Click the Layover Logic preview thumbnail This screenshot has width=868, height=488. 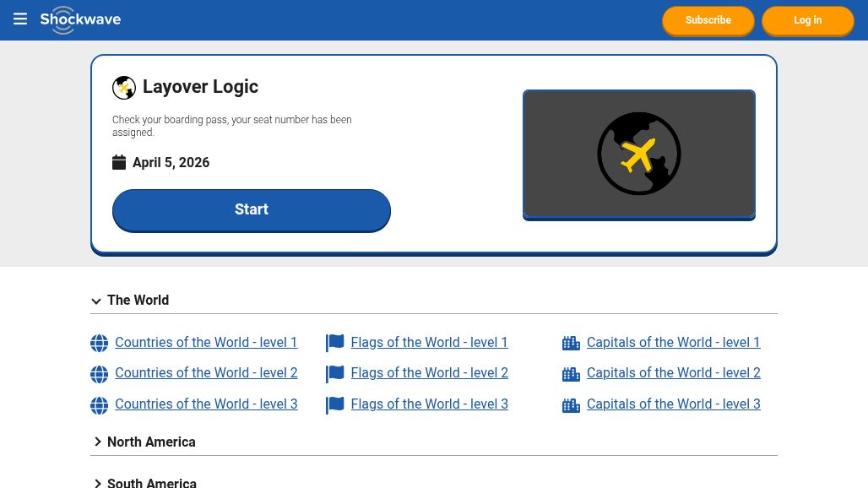coord(639,155)
